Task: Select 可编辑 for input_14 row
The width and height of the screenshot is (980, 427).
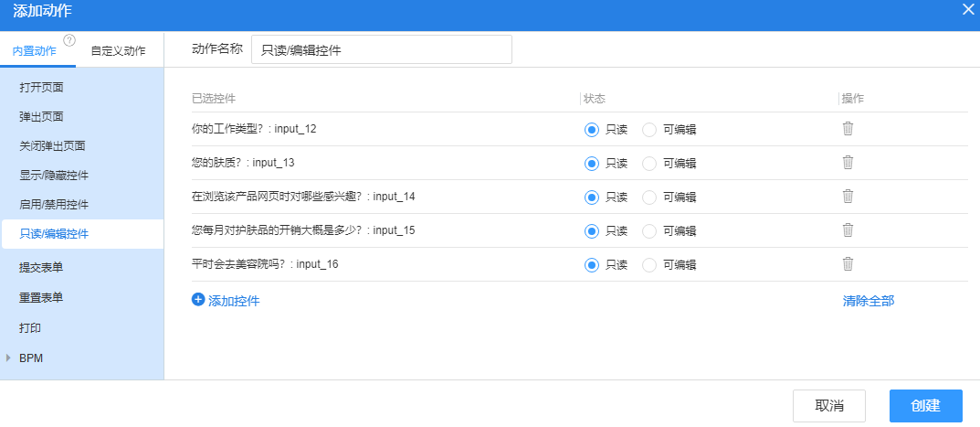Action: (x=649, y=197)
